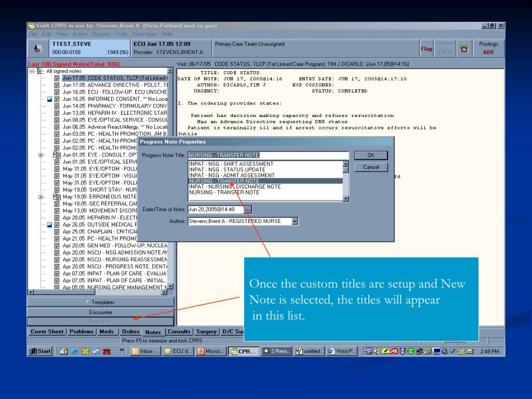Click document icon of Apr 25,05 CHAPLAIN note

pos(57,232)
